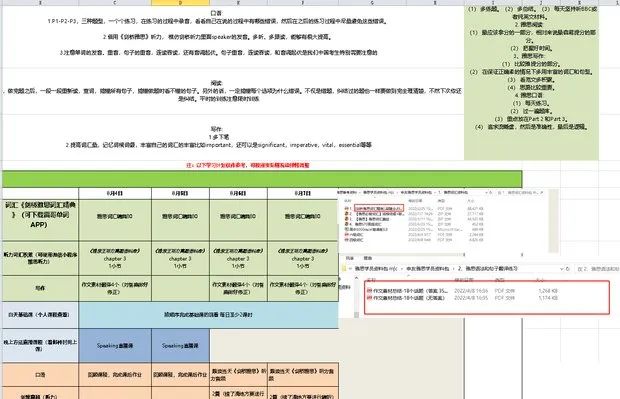Select first Speaking 直播课 cell under 8月4日
The width and height of the screenshot is (620, 399).
(115, 345)
